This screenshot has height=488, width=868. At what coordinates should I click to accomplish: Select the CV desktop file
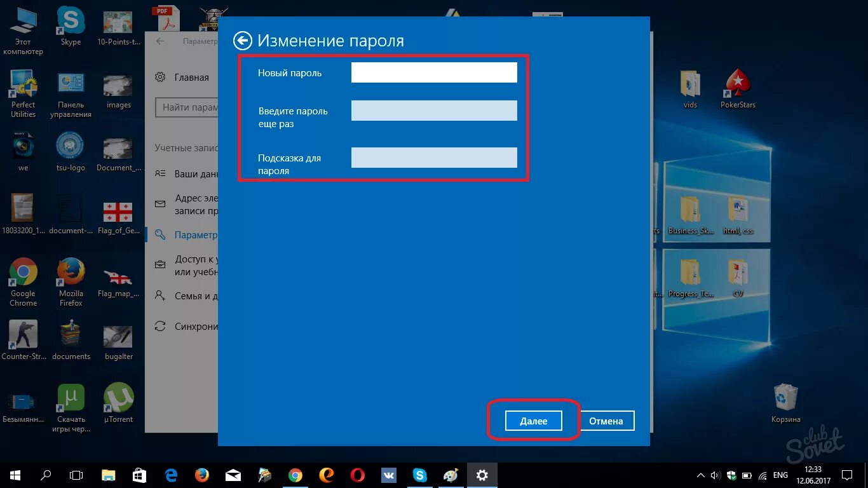coord(738,279)
